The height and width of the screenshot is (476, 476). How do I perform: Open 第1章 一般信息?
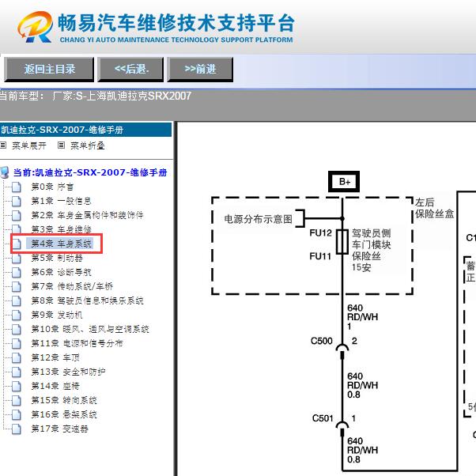(61, 201)
